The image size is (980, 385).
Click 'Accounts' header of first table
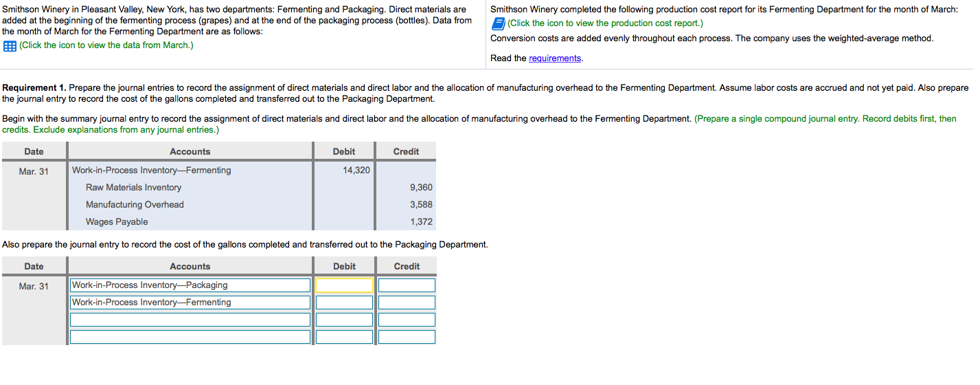(190, 152)
